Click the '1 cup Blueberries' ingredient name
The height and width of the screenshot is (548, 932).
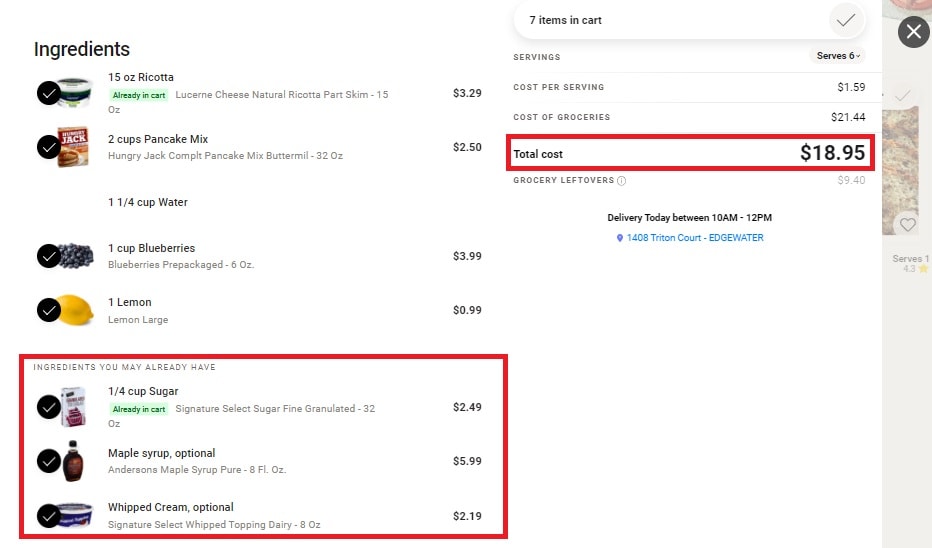click(x=152, y=248)
